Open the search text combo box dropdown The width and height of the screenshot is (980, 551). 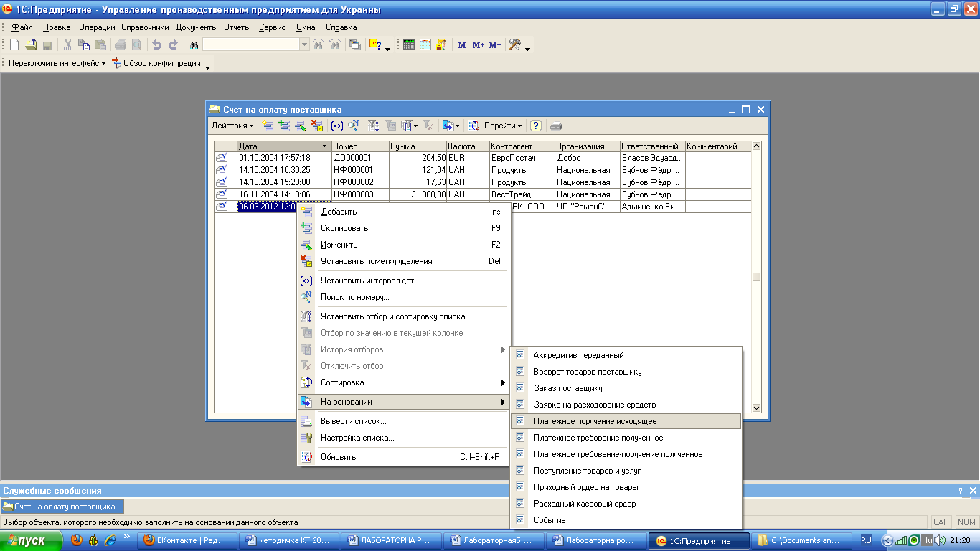(x=305, y=44)
